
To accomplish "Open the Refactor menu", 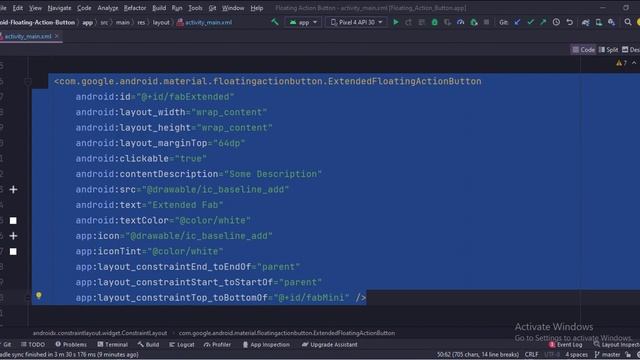I will 135,8.
